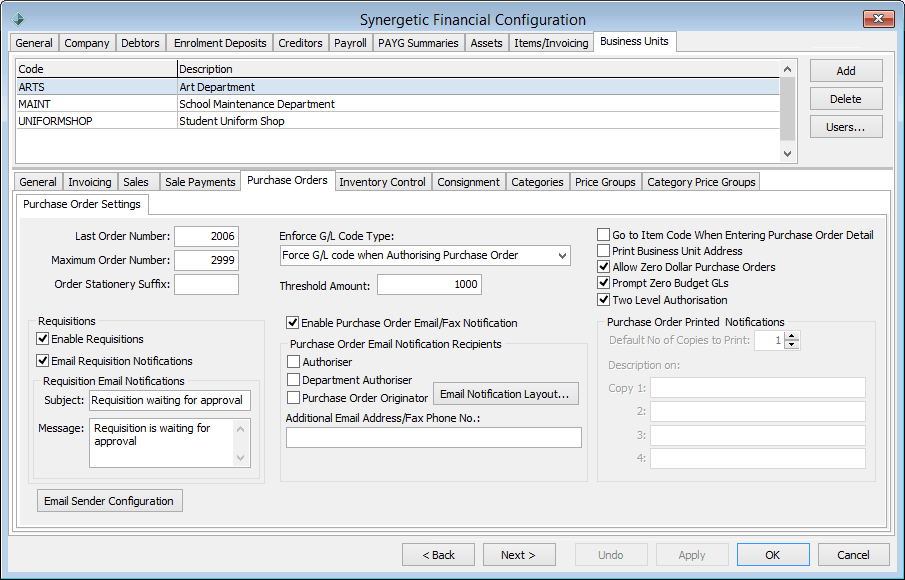The height and width of the screenshot is (580, 905).
Task: Click the Maximum Order Number field
Action: 207,260
